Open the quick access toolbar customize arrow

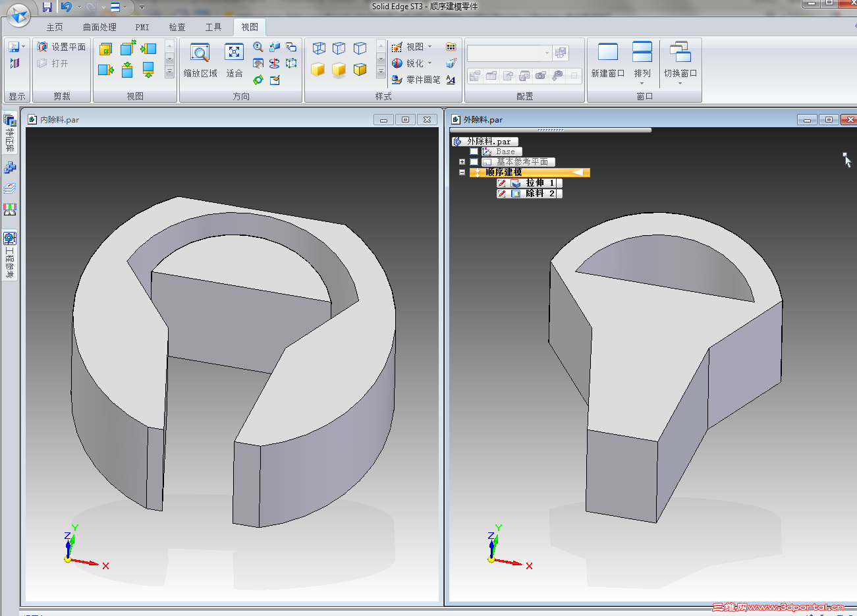[x=142, y=7]
